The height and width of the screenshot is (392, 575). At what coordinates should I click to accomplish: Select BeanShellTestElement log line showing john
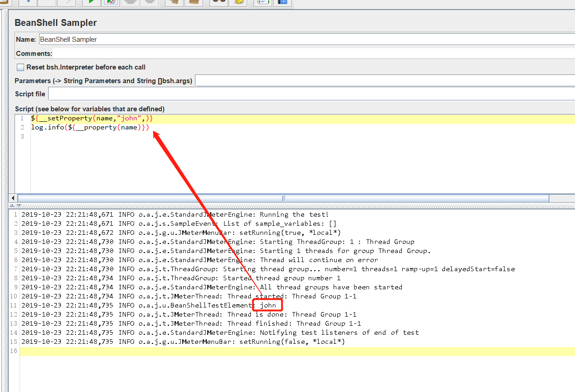tap(149, 305)
